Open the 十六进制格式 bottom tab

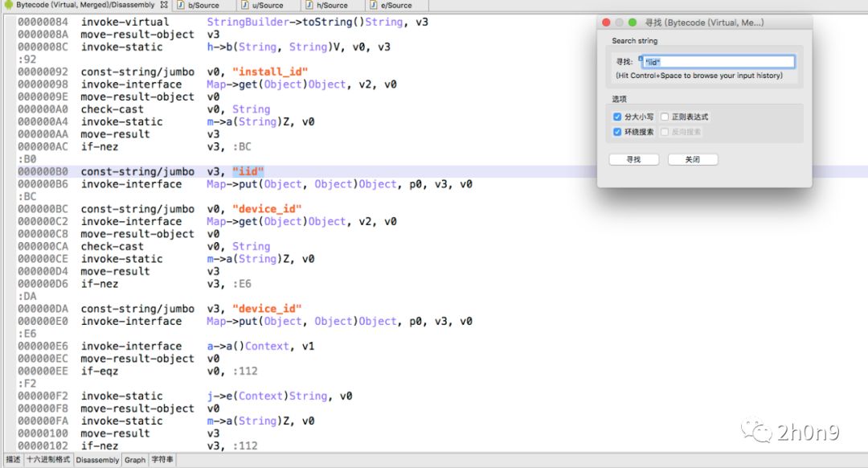[48, 460]
